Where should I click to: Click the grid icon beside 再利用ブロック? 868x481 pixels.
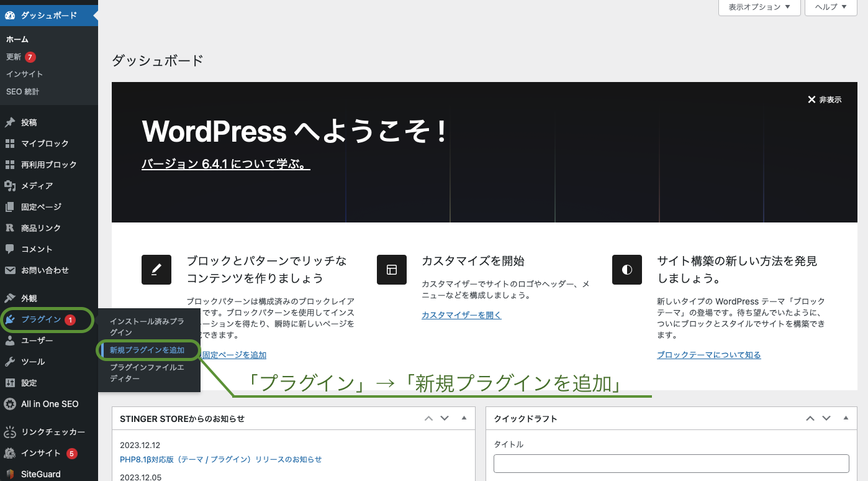10,165
